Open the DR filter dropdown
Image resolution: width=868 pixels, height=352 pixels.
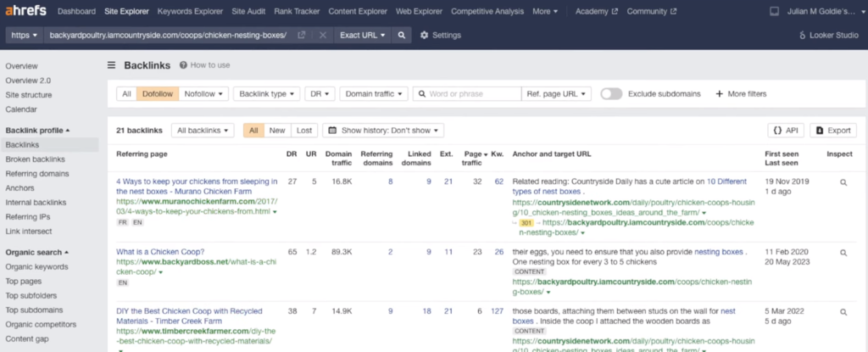[x=320, y=93]
